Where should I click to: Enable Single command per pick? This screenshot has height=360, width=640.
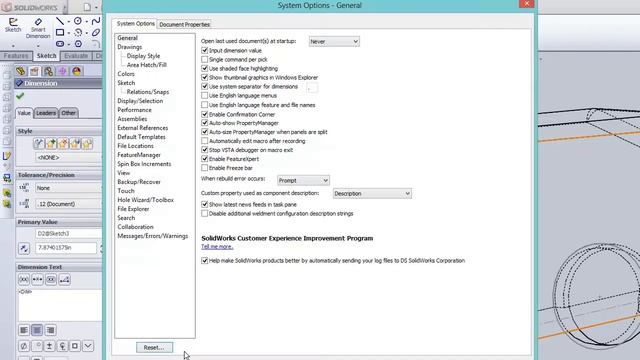(x=204, y=60)
